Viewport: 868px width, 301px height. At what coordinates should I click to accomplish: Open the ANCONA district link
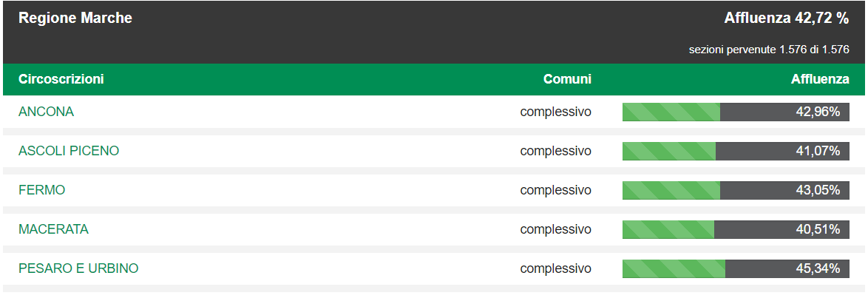pos(46,112)
